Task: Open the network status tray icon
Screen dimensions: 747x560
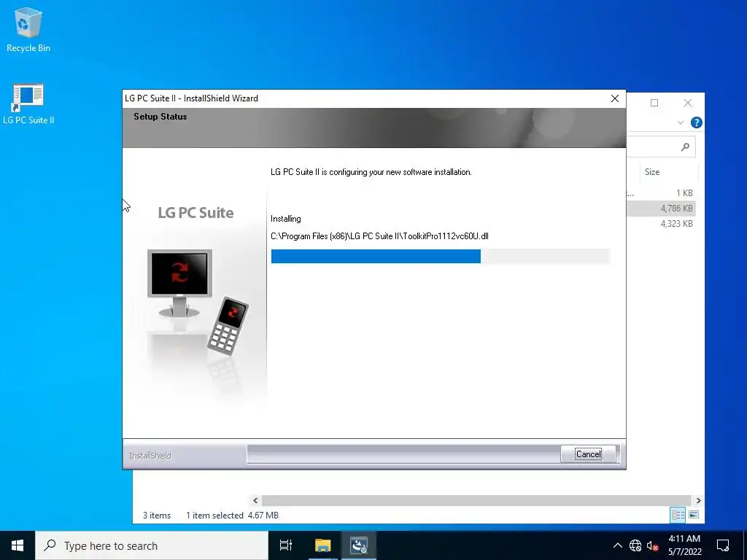Action: [x=635, y=545]
